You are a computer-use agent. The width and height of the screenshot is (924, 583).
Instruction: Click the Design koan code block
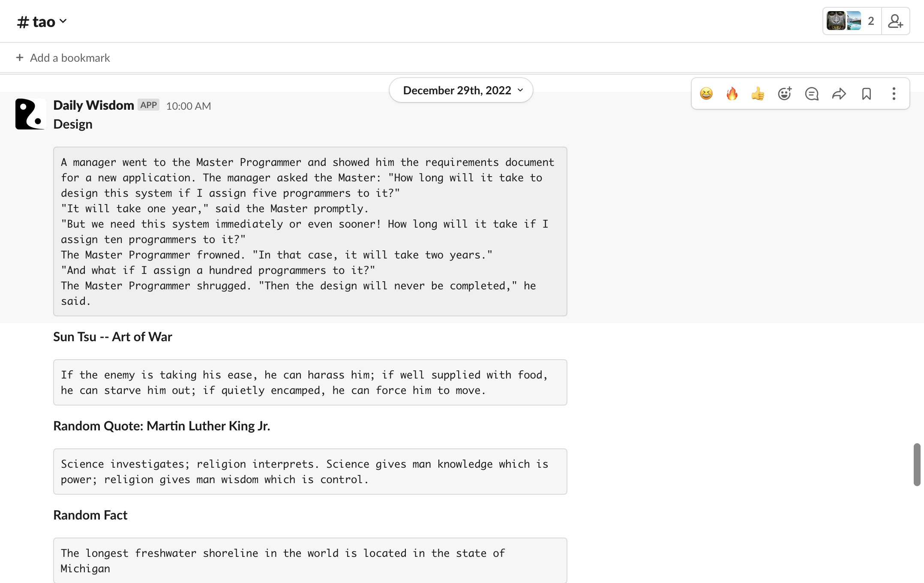point(310,231)
